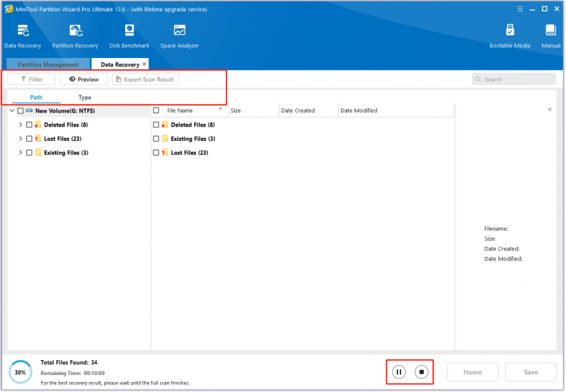Switch to Path view tab
Screen dimensions: 566x392
tap(36, 98)
